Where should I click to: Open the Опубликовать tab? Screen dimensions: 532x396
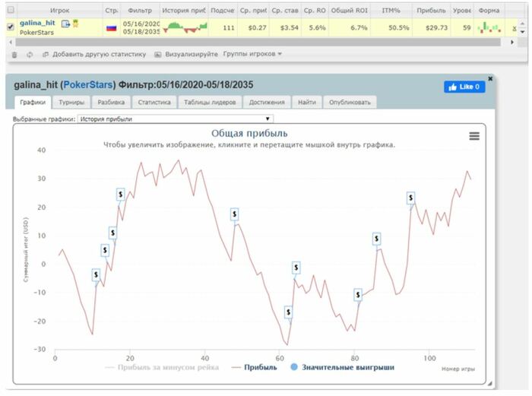pos(350,102)
